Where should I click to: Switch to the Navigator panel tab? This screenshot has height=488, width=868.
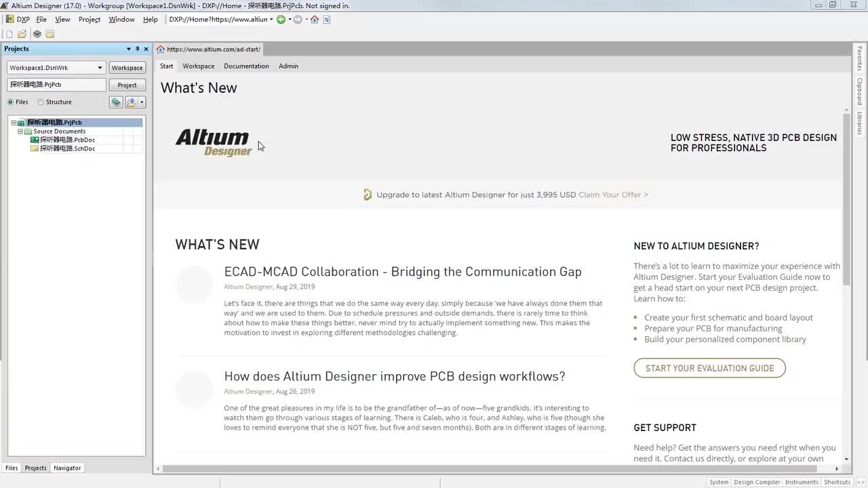click(67, 468)
